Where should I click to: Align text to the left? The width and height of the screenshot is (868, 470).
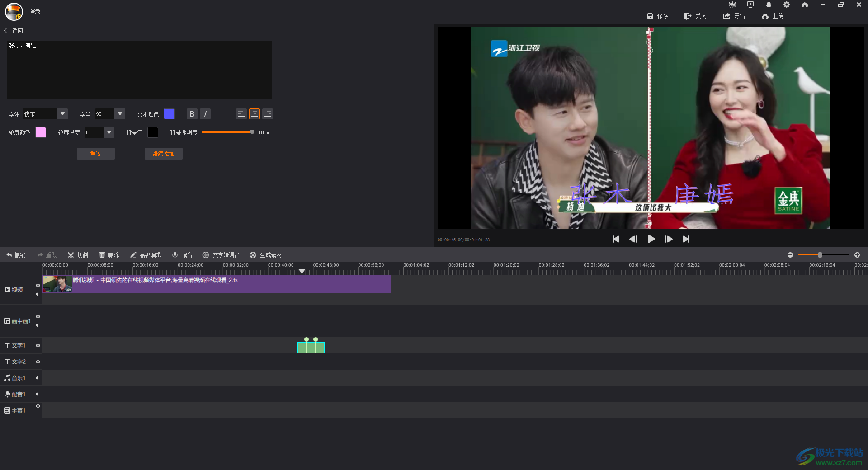pos(241,114)
